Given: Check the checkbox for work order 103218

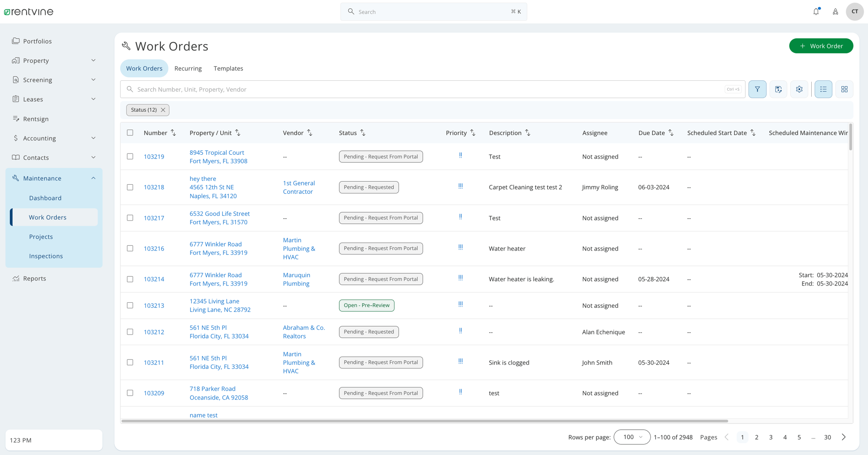Looking at the screenshot, I should tap(130, 187).
